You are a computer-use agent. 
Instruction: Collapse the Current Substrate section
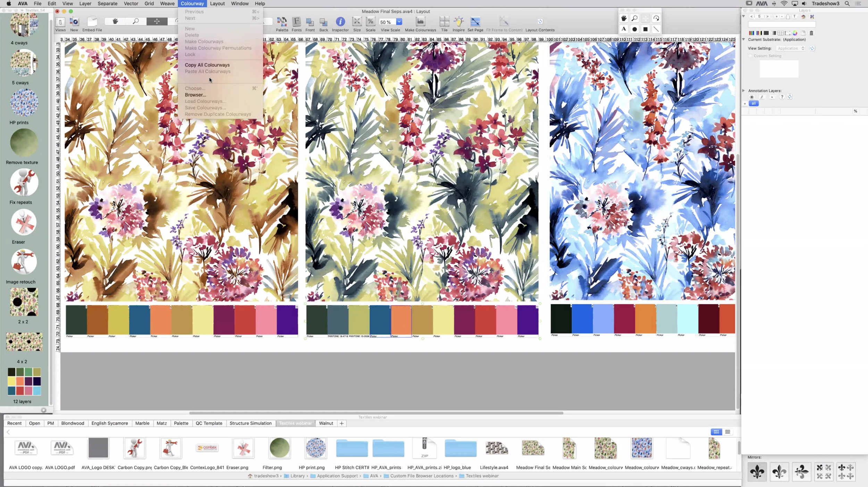click(744, 40)
